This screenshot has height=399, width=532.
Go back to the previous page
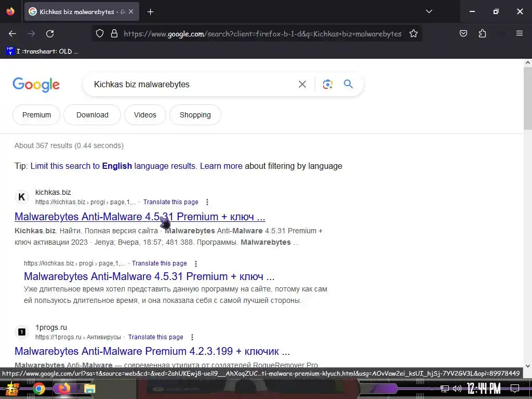point(12,34)
